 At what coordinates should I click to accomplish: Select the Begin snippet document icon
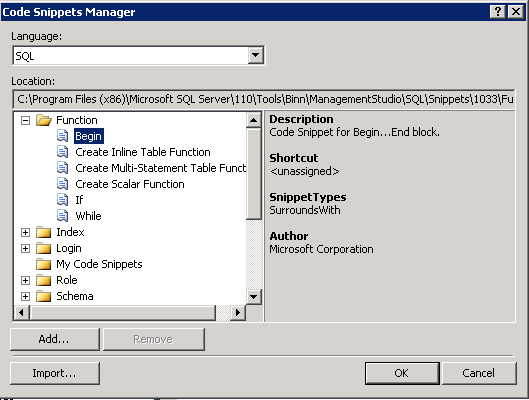click(62, 136)
